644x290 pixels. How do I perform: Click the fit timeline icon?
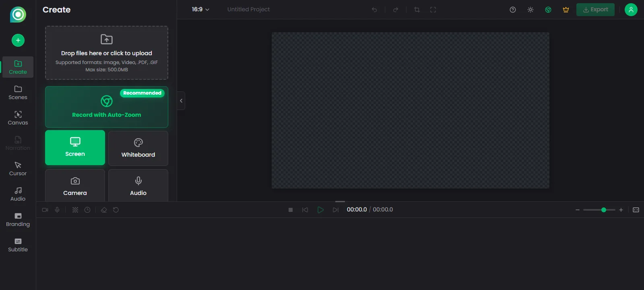pyautogui.click(x=636, y=210)
